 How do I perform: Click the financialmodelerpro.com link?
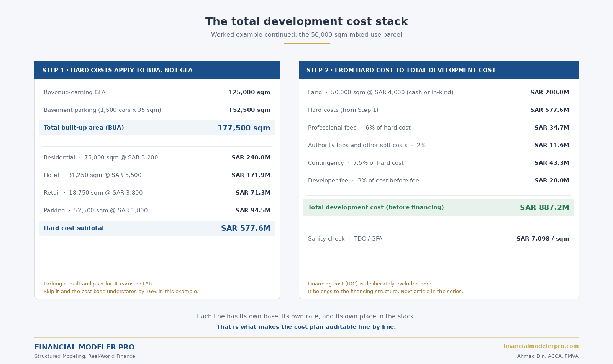(x=541, y=346)
